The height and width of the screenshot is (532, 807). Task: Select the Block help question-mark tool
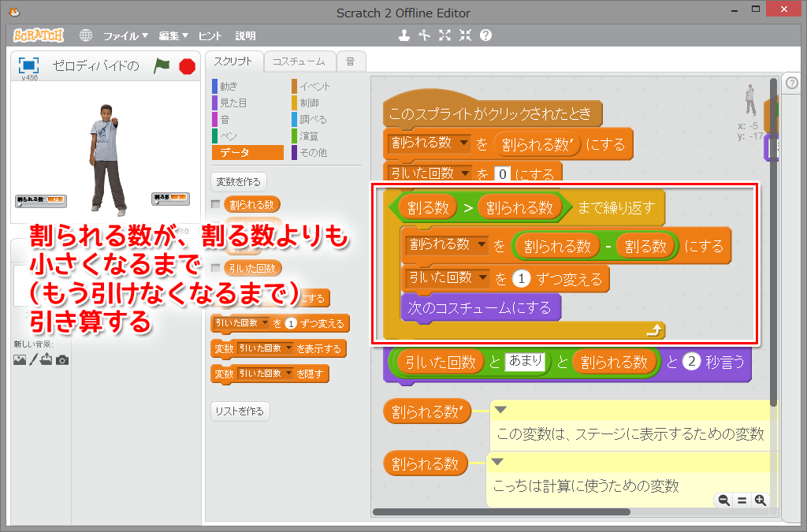(485, 35)
